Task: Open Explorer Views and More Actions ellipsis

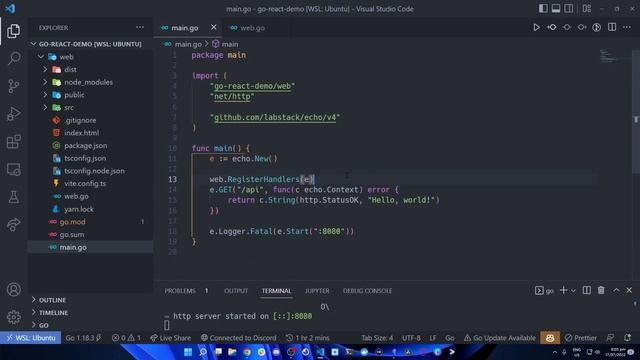Action: click(x=140, y=27)
